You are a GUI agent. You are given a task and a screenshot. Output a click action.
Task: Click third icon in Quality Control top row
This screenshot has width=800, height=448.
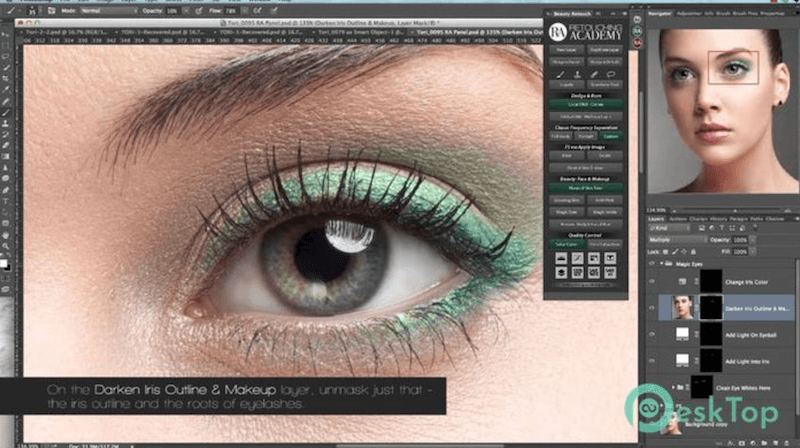click(594, 258)
